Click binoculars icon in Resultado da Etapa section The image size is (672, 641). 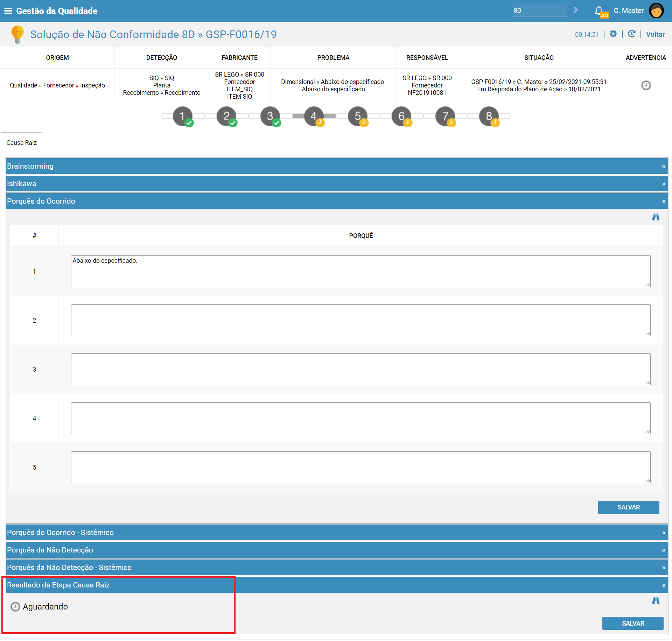[x=656, y=601]
